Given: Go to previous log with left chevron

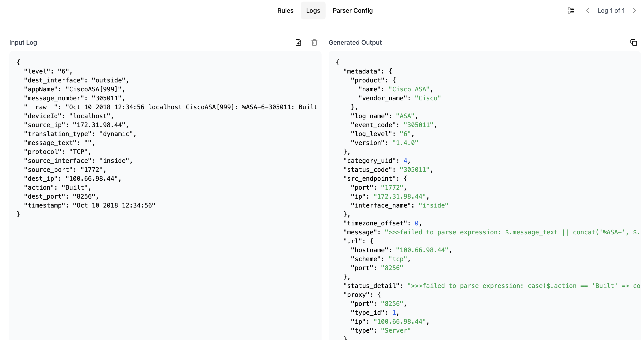Looking at the screenshot, I should pos(588,10).
